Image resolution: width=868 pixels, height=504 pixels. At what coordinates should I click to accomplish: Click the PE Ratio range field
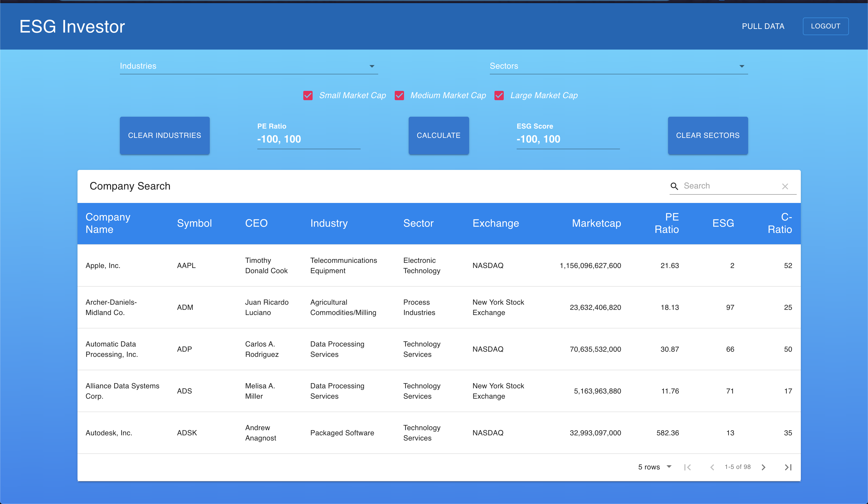tap(309, 139)
